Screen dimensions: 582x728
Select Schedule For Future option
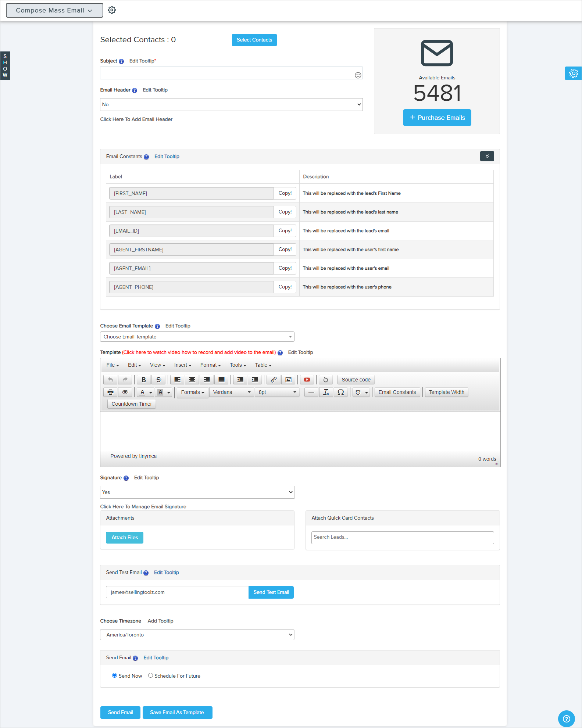pyautogui.click(x=150, y=675)
